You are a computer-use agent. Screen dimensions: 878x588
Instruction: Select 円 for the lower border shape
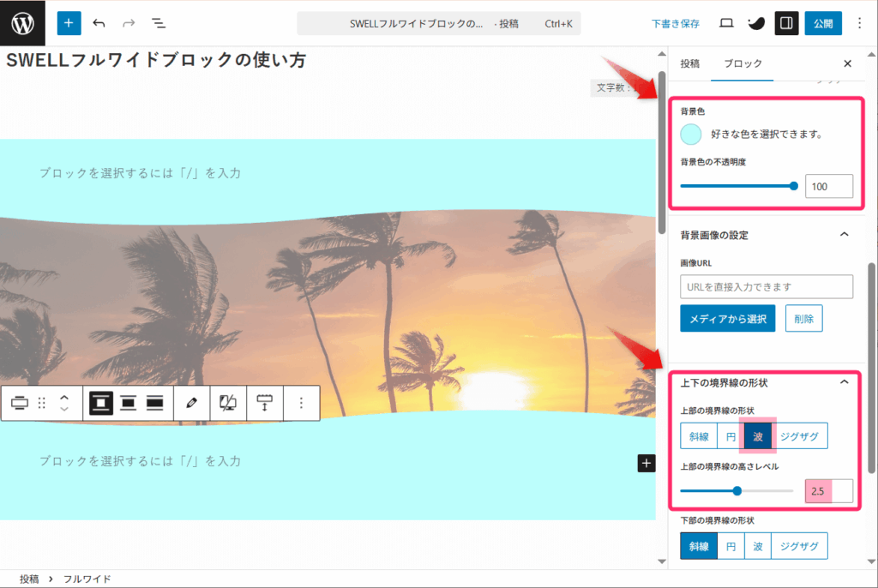pos(731,546)
